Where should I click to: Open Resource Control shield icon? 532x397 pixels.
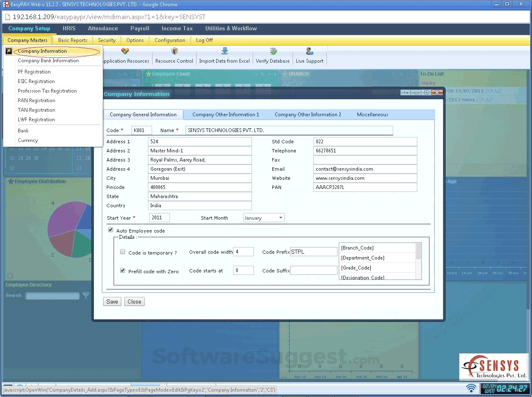click(175, 51)
